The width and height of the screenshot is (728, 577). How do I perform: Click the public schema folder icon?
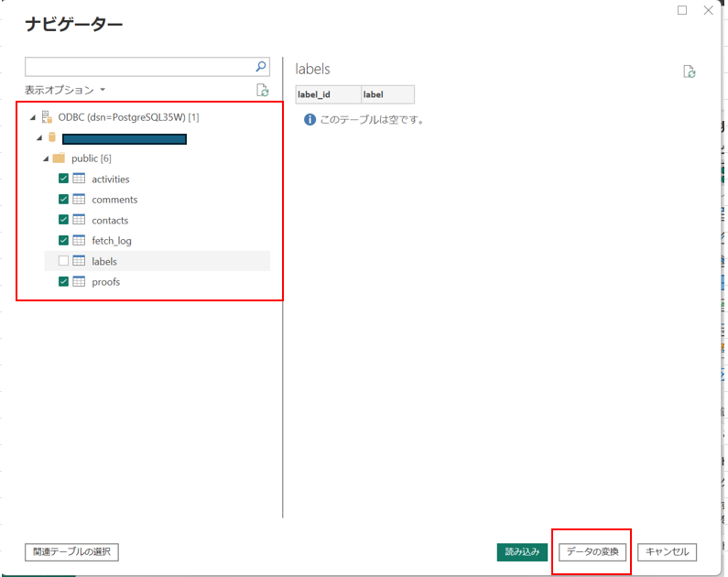tap(59, 158)
